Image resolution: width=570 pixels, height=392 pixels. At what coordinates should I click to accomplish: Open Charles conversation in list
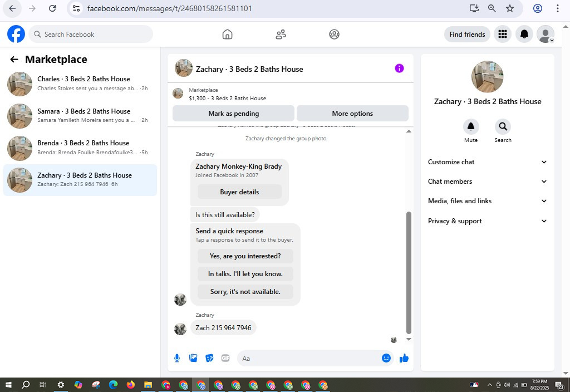click(x=80, y=84)
